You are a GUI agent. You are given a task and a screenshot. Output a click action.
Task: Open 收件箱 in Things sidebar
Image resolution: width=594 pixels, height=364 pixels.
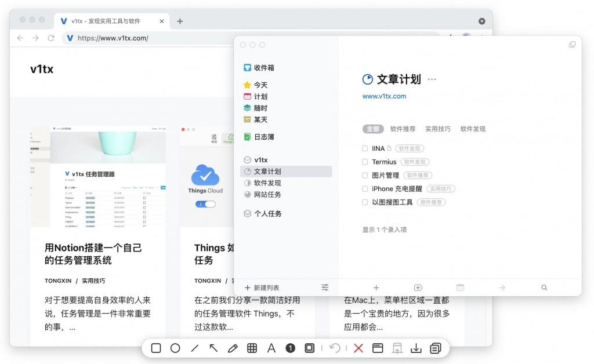[x=259, y=68]
